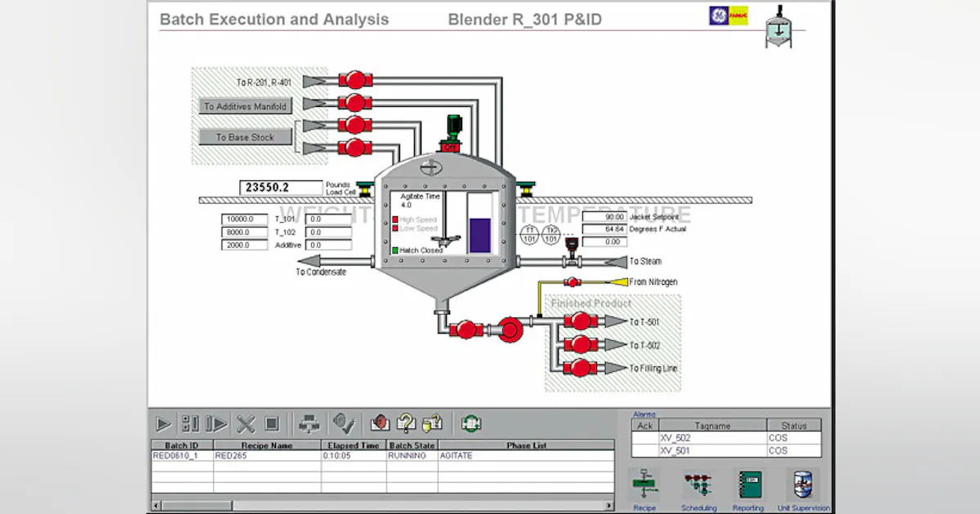Click the Phase List column header
Viewport: 980px width, 514px height.
click(x=527, y=445)
